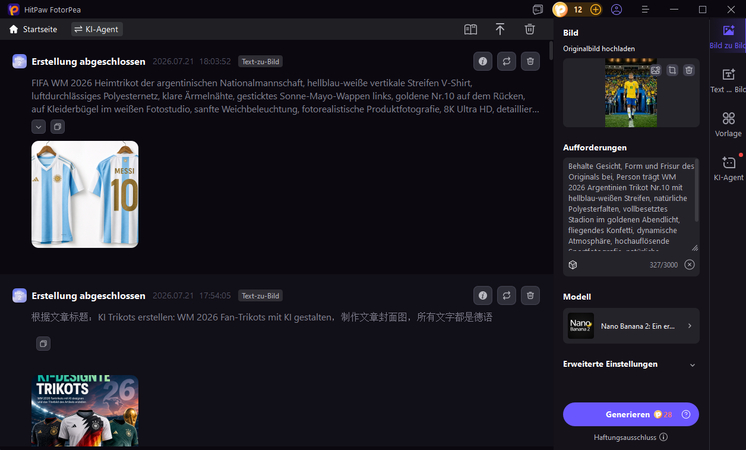Image resolution: width=746 pixels, height=450 pixels.
Task: Click the Generieren button
Action: pos(630,414)
